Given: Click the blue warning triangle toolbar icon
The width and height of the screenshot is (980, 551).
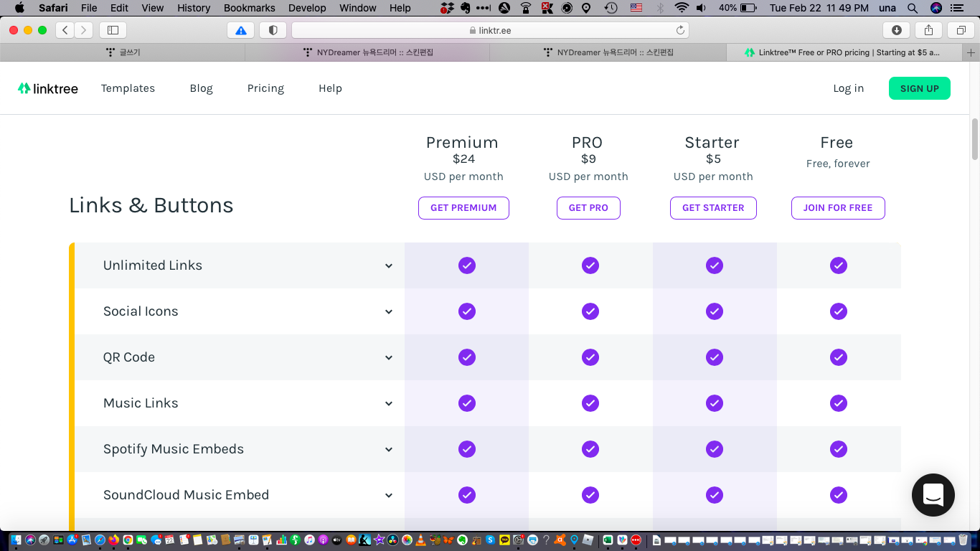Looking at the screenshot, I should [241, 30].
